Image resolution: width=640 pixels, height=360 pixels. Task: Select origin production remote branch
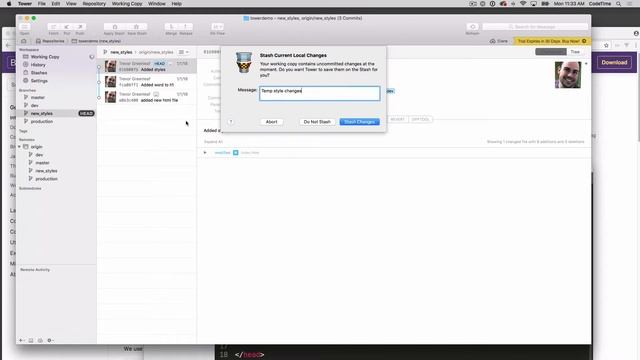pos(56,179)
